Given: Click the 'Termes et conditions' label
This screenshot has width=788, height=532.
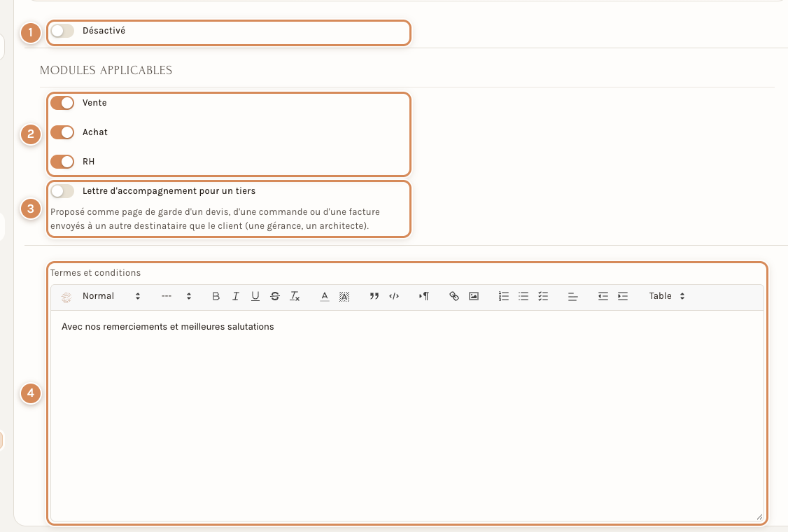Looking at the screenshot, I should 95,273.
